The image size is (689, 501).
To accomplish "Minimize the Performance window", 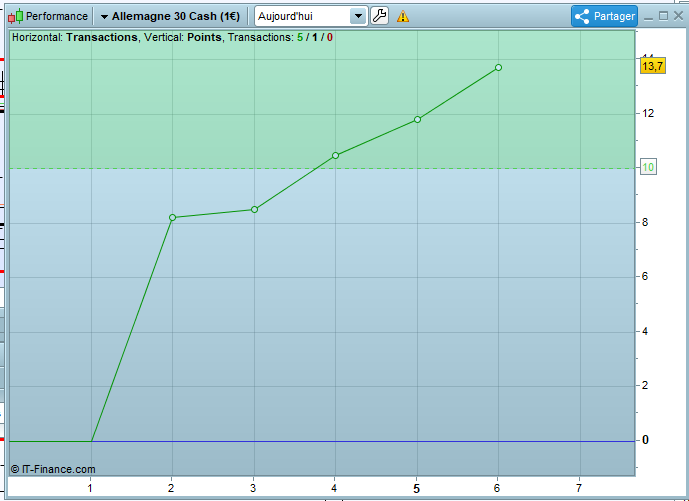I will 648,17.
